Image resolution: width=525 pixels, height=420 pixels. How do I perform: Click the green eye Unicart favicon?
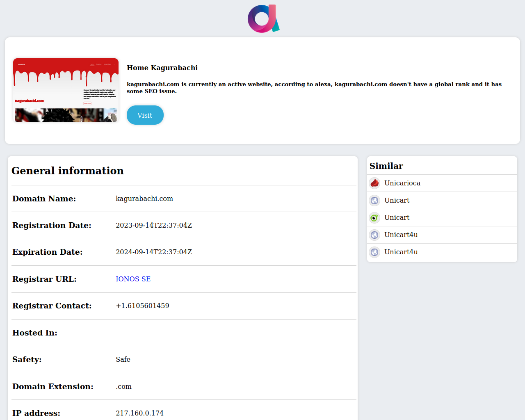374,217
